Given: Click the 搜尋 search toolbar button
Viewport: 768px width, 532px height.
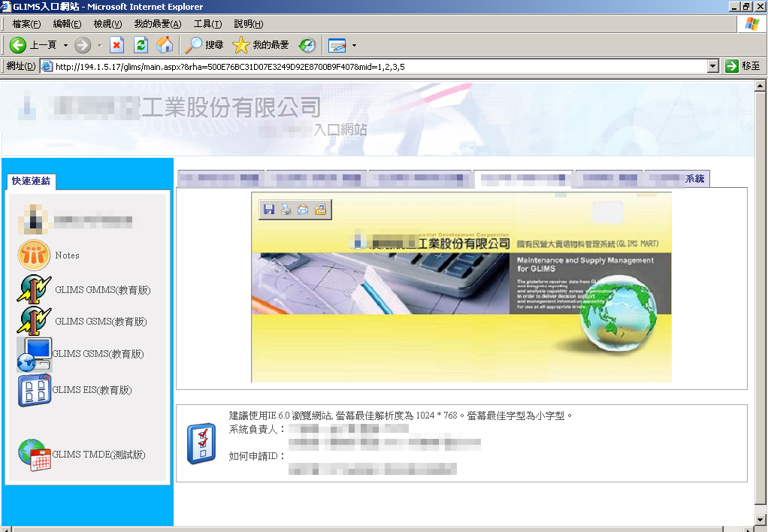Looking at the screenshot, I should (x=204, y=45).
